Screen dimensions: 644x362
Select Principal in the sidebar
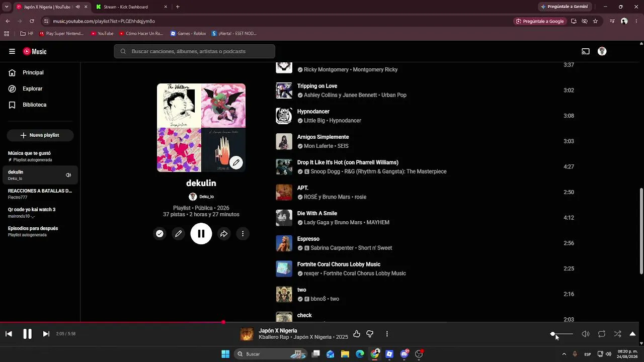point(40,72)
